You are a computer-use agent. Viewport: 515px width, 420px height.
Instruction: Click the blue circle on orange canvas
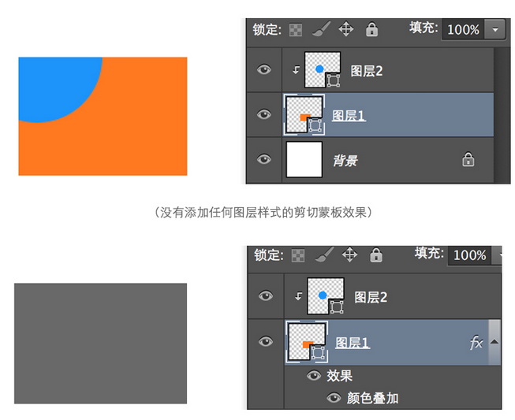55,85
